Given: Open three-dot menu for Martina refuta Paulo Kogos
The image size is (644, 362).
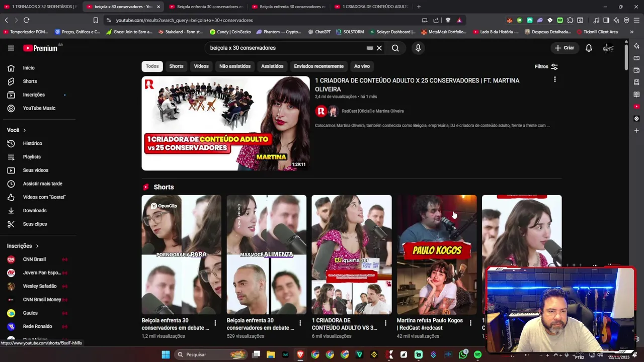Looking at the screenshot, I should pyautogui.click(x=470, y=323).
